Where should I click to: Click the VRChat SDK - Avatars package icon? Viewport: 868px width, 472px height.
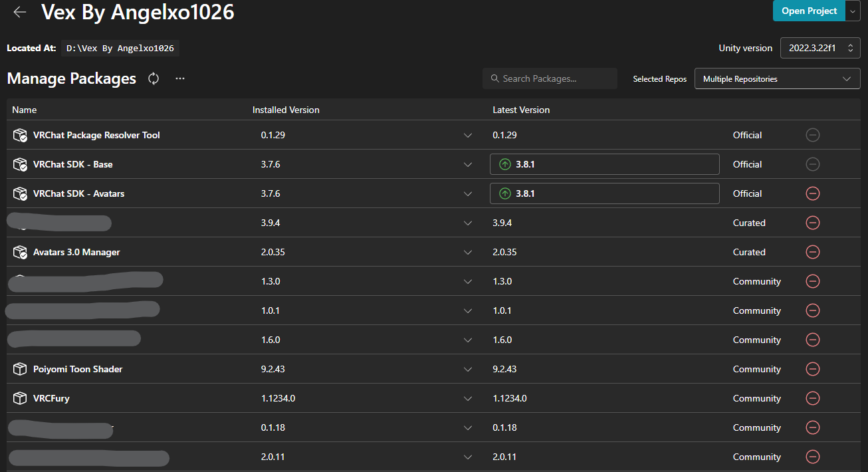[20, 193]
